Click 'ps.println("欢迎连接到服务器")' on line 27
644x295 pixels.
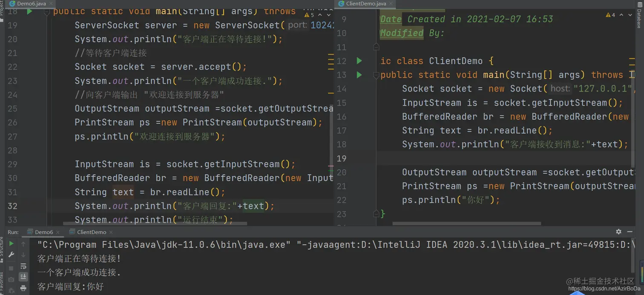point(147,136)
